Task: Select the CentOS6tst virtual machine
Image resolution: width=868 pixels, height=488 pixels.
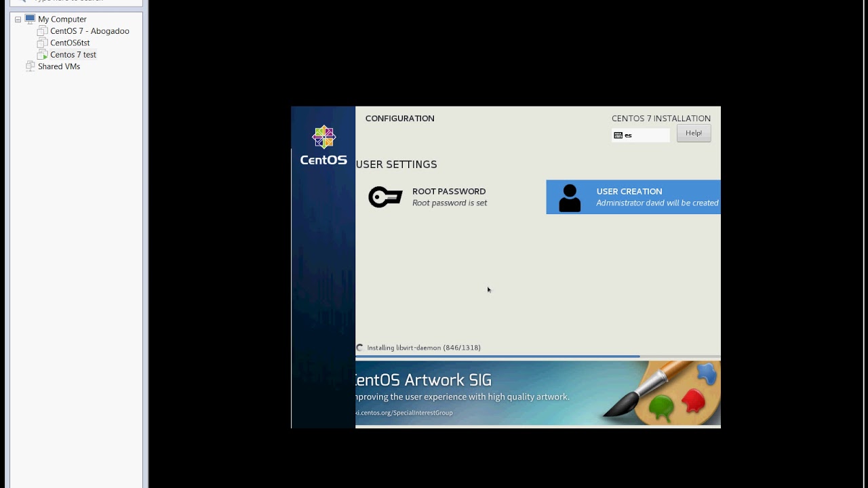Action: point(70,43)
